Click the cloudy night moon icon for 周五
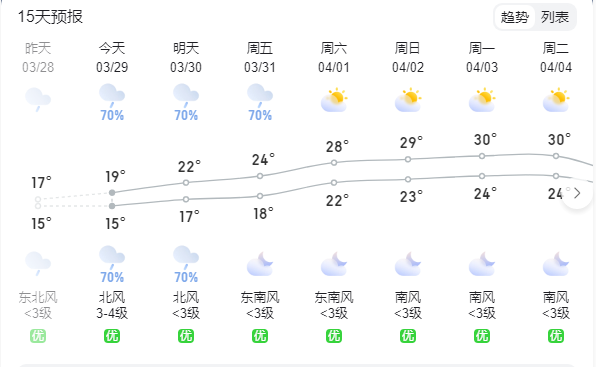This screenshot has height=367, width=596. coord(260,264)
